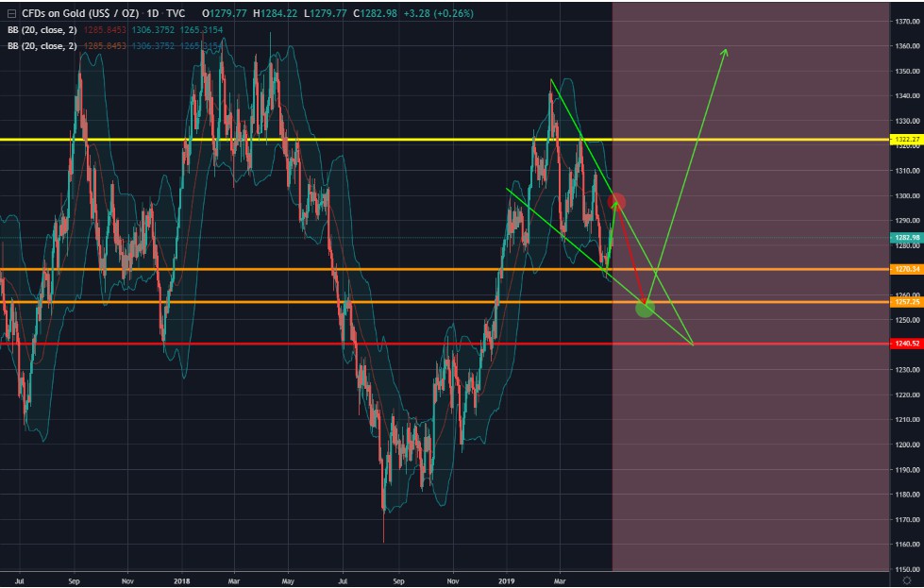Open chart settings gear in bottom-right corner

pos(906,580)
